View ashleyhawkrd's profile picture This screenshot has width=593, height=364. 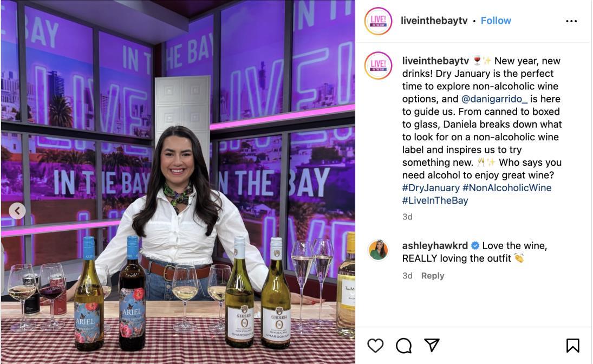(x=379, y=250)
